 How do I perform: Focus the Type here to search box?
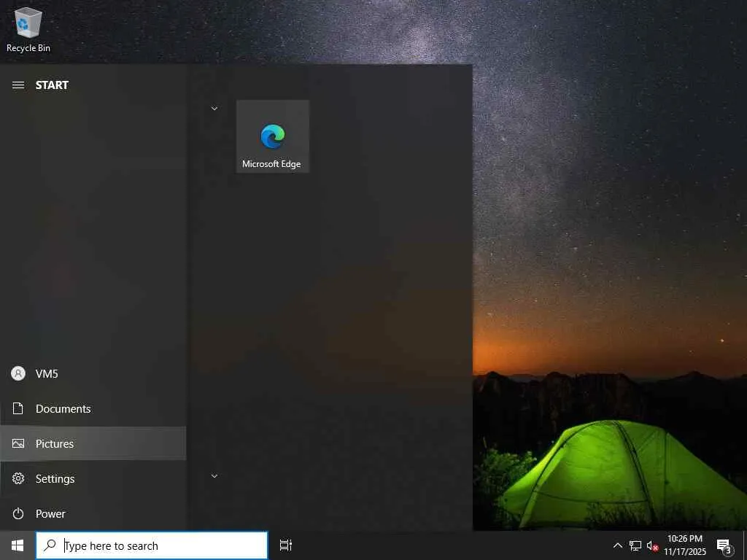[x=152, y=545]
